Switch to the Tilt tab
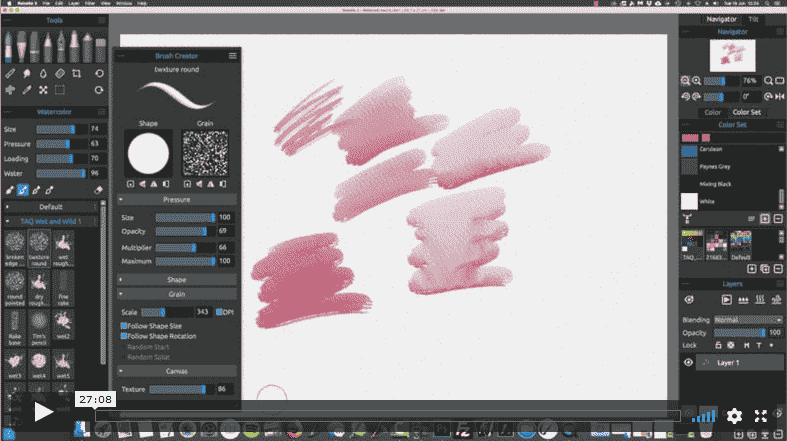Screen dimensions: 787x441 click(753, 19)
